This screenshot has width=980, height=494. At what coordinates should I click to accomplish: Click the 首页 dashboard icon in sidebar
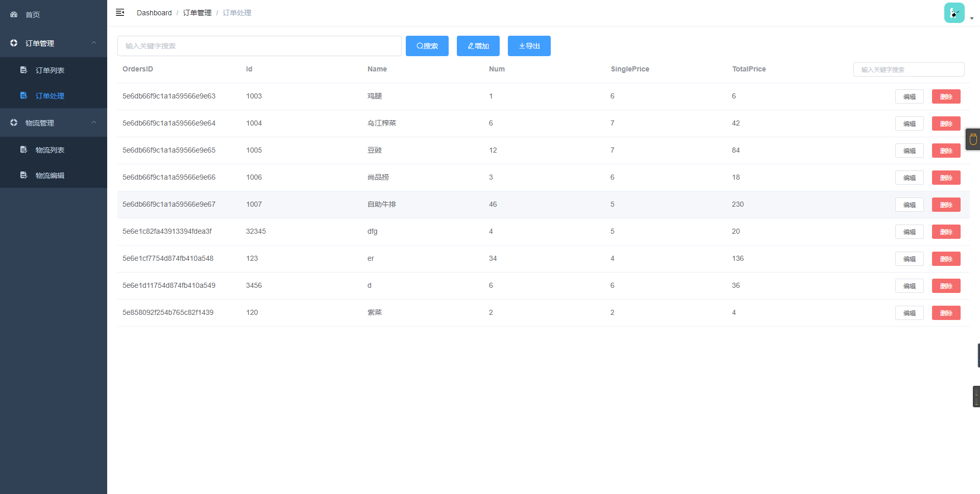coord(14,14)
